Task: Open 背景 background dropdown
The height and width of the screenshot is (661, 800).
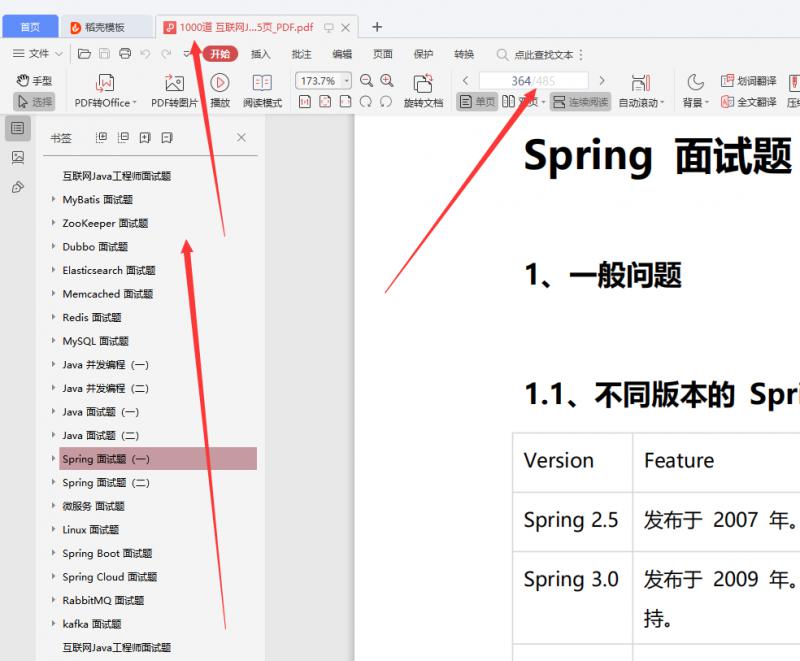Action: [x=695, y=91]
